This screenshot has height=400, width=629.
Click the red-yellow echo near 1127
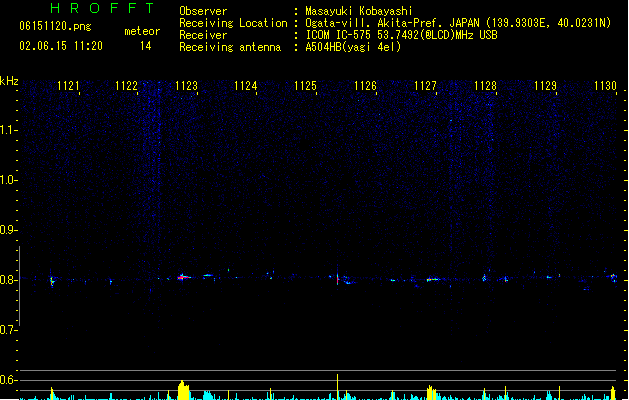(433, 279)
